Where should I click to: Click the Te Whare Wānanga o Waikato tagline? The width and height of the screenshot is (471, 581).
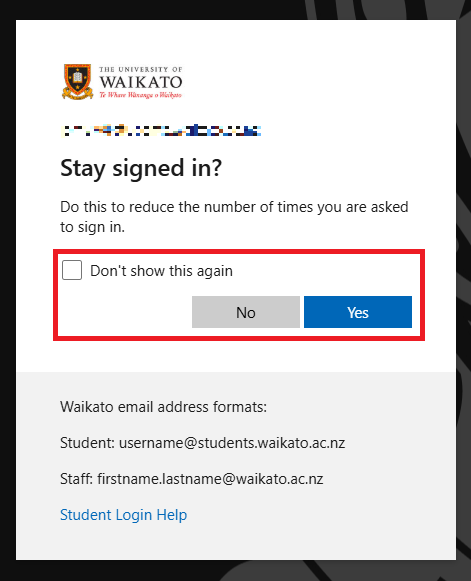point(140,95)
